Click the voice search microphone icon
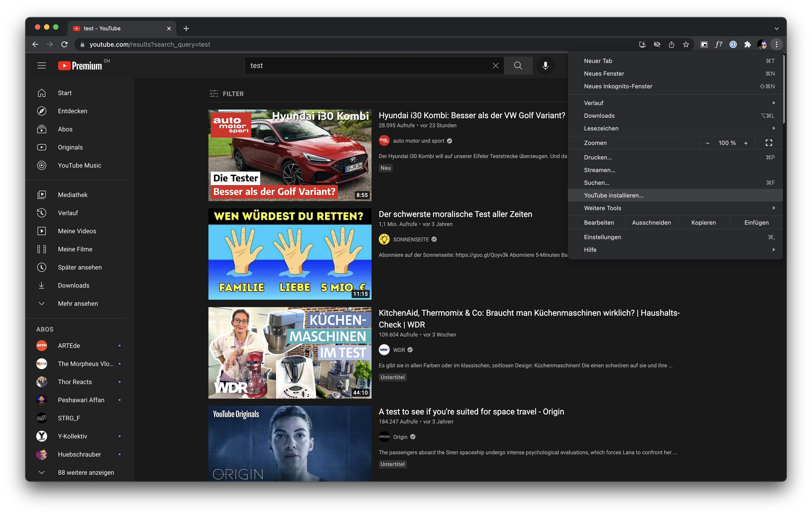Viewport: 812px width, 515px height. tap(545, 66)
